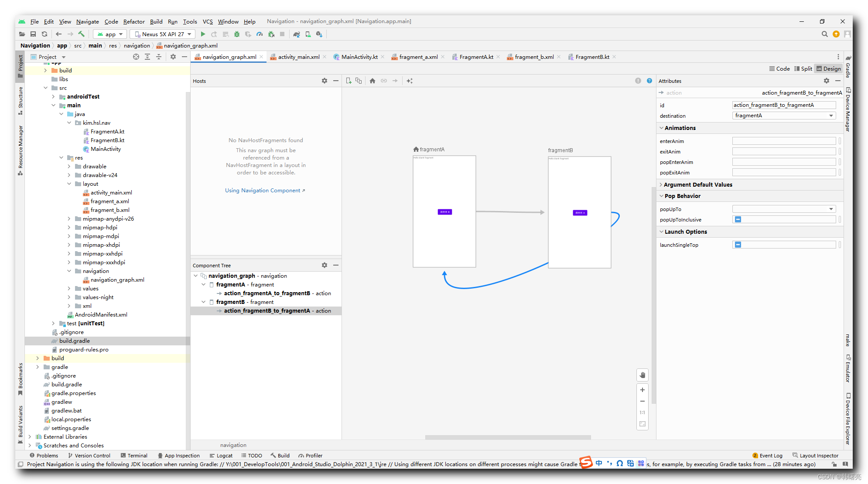Viewport: 868px width, 484px height.
Task: Click the Debug app bug icon
Action: click(x=237, y=34)
